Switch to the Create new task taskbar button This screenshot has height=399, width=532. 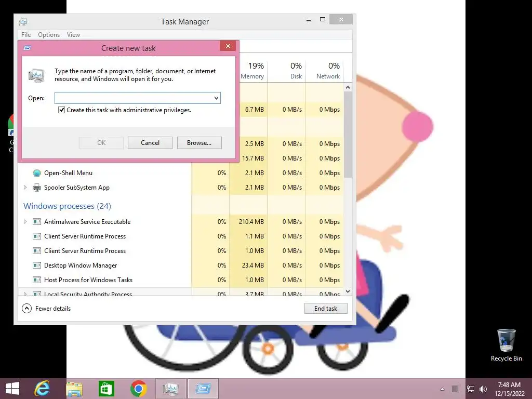[x=203, y=389]
